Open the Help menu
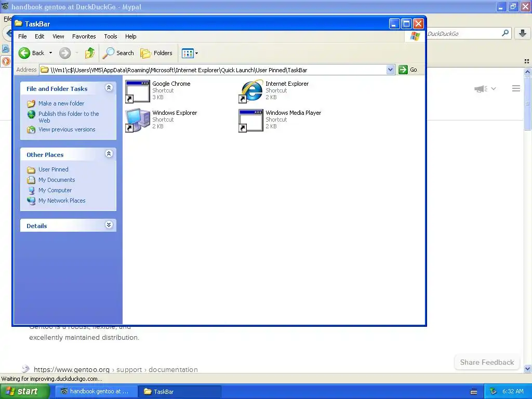 [130, 36]
